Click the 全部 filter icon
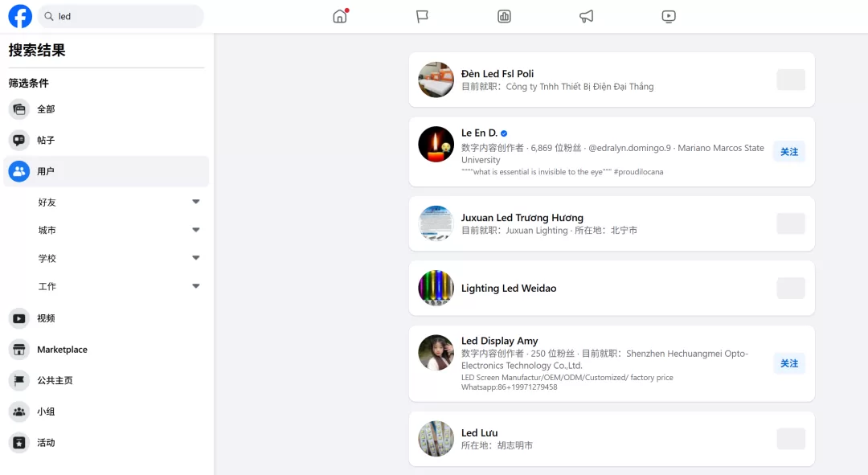Image resolution: width=868 pixels, height=475 pixels. [18, 109]
